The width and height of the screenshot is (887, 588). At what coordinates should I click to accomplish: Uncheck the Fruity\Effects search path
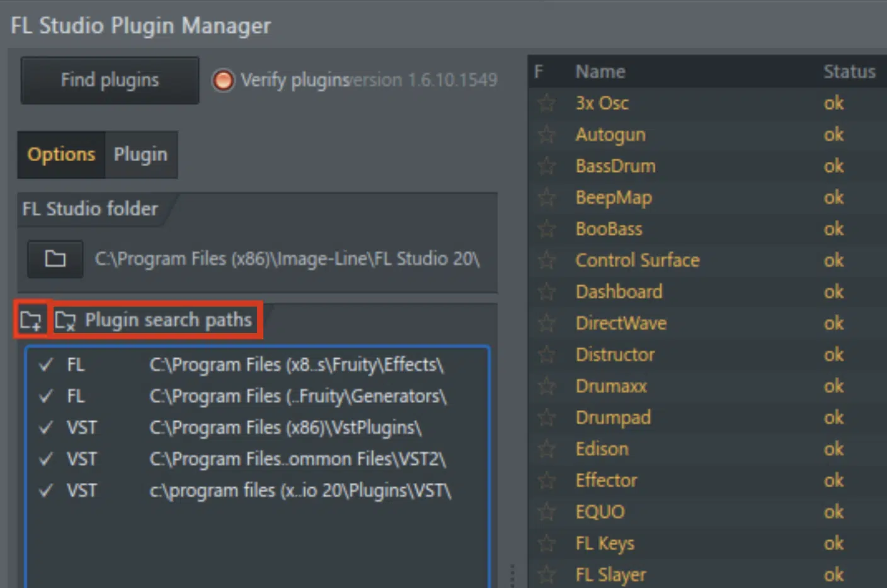46,365
